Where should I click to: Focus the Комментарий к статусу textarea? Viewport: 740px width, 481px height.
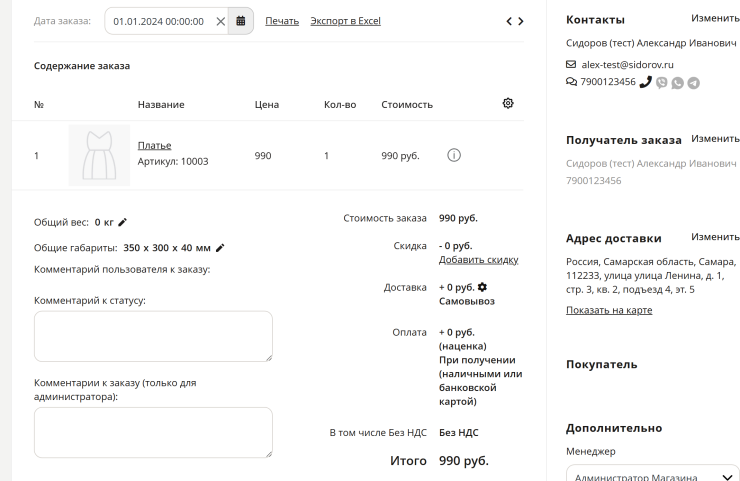(153, 336)
